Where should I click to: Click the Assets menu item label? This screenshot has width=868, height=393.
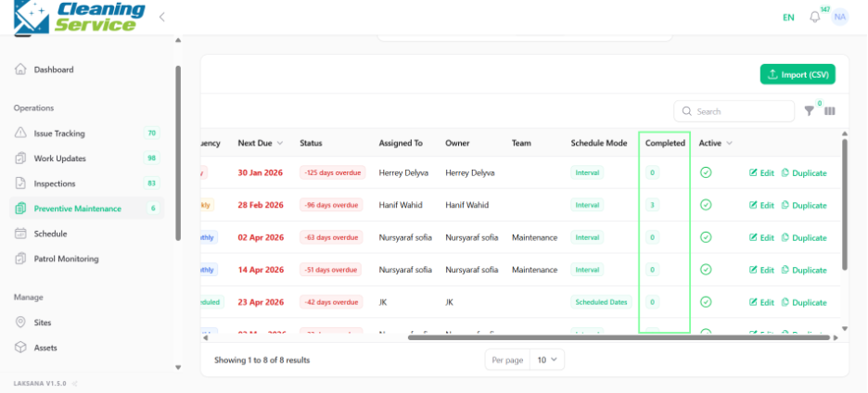(45, 348)
